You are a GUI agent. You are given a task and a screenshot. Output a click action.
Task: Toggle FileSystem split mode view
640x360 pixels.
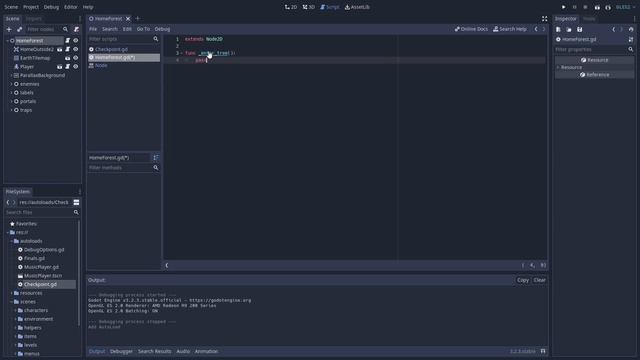(x=76, y=202)
